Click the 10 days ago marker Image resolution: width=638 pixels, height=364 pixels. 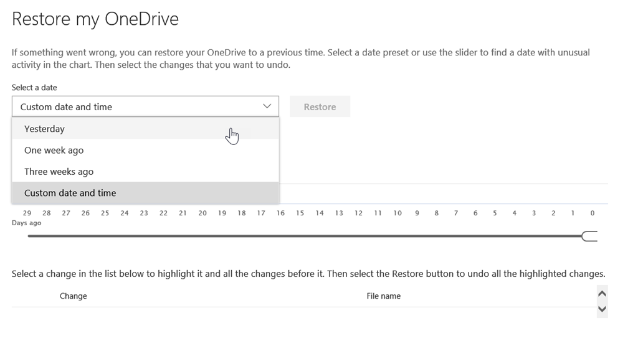pyautogui.click(x=398, y=213)
